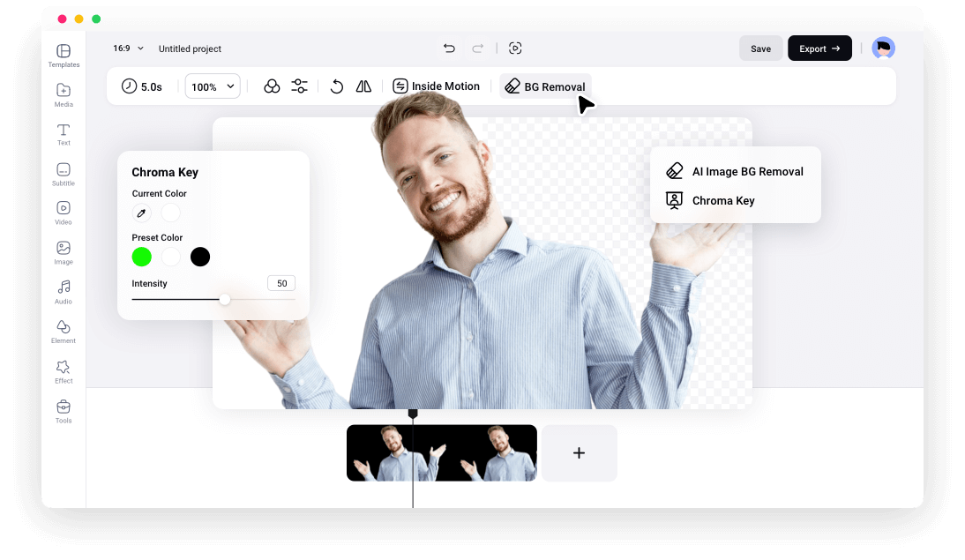Open the Effect panel
This screenshot has width=965, height=560.
point(63,370)
